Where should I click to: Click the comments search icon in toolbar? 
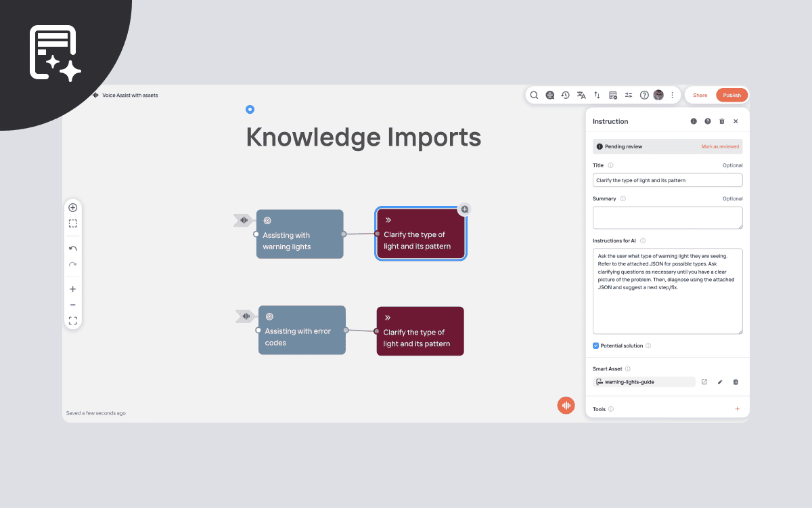[550, 96]
